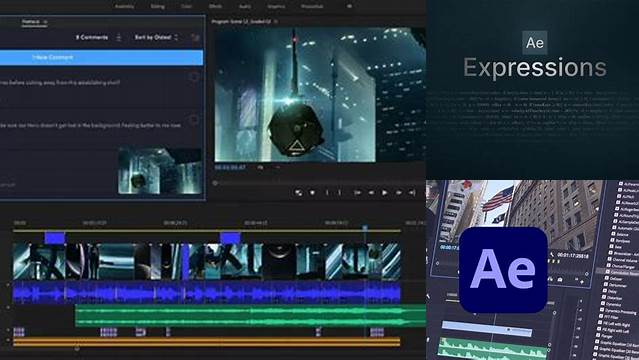The height and width of the screenshot is (360, 639).
Task: Click the Program monitor scrub bar handle
Action: click(215, 183)
